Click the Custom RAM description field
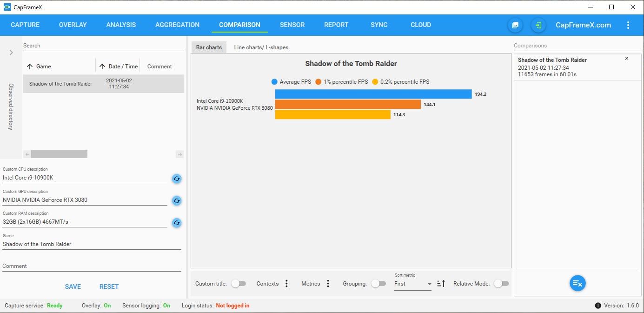 coord(85,222)
